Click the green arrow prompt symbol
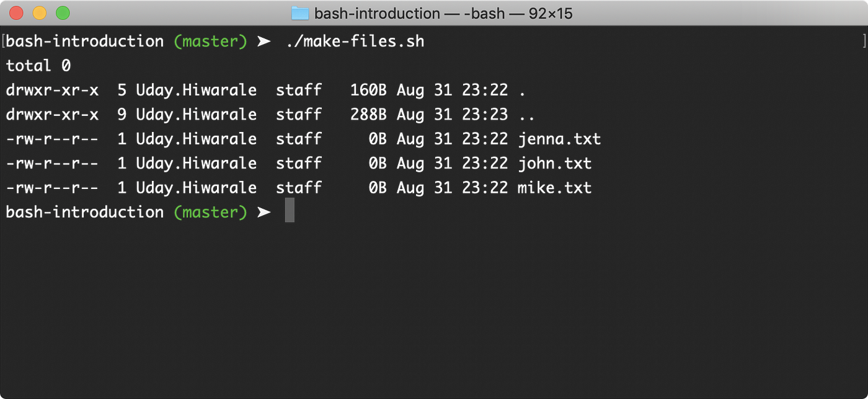Viewport: 868px width, 399px height. 263,41
